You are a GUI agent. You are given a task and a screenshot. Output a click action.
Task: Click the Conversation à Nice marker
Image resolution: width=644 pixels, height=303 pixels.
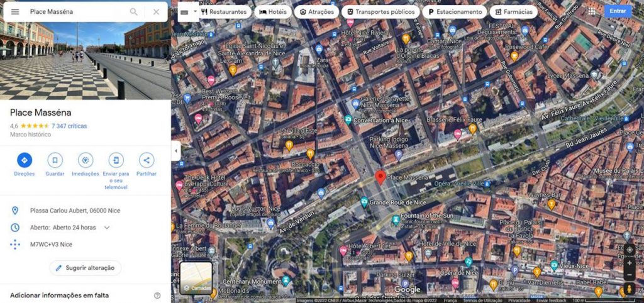348,120
